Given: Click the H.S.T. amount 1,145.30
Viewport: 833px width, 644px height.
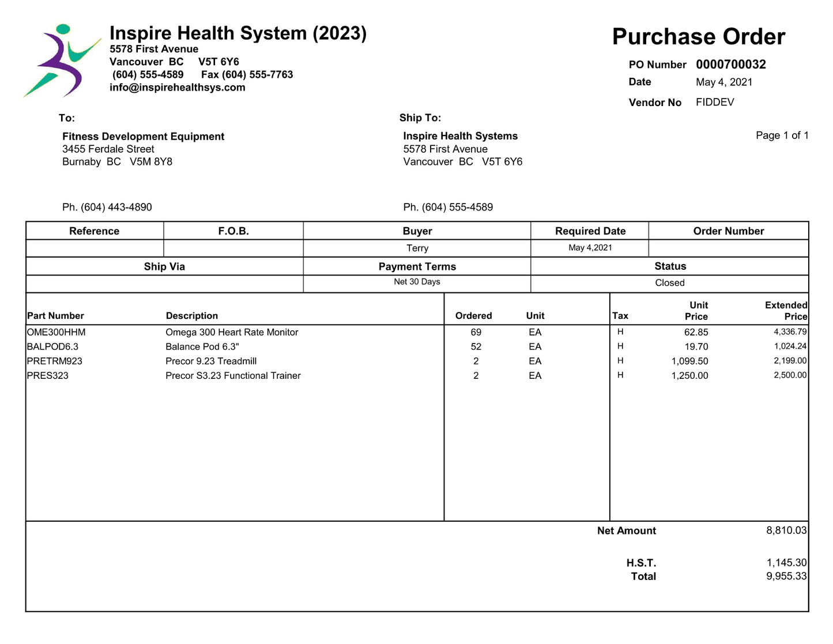Looking at the screenshot, I should coord(787,563).
